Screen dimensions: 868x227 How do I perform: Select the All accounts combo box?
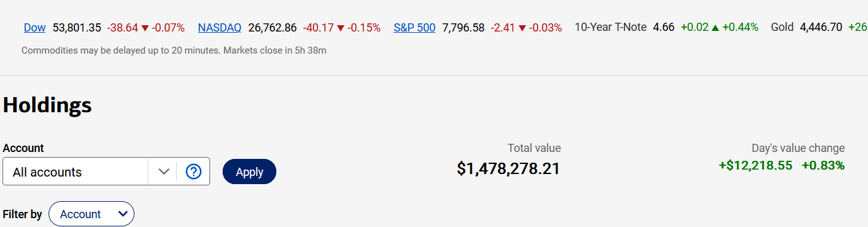[x=106, y=172]
